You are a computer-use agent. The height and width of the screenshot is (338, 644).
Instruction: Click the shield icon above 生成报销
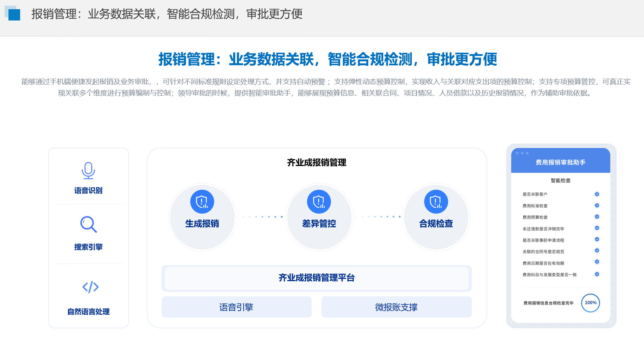[x=202, y=202]
